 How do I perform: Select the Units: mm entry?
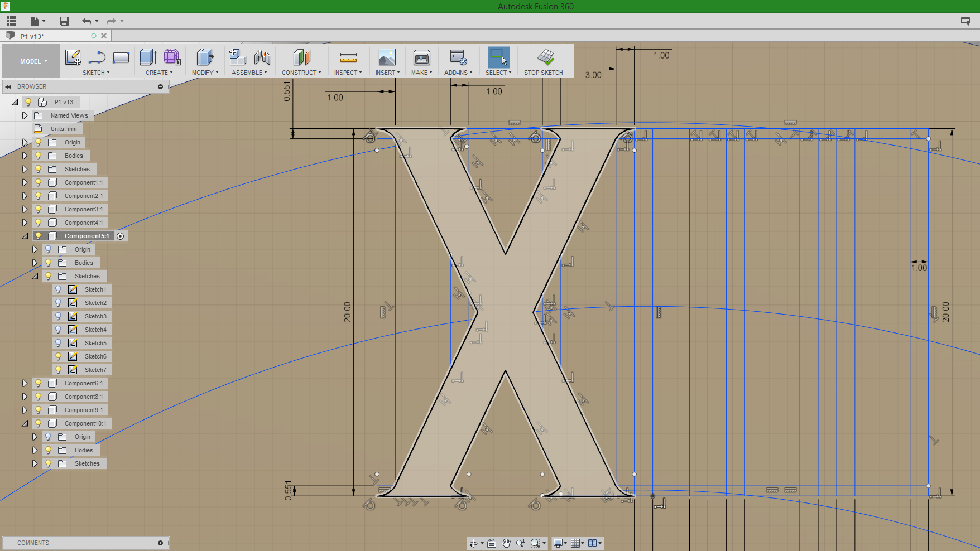pos(64,129)
